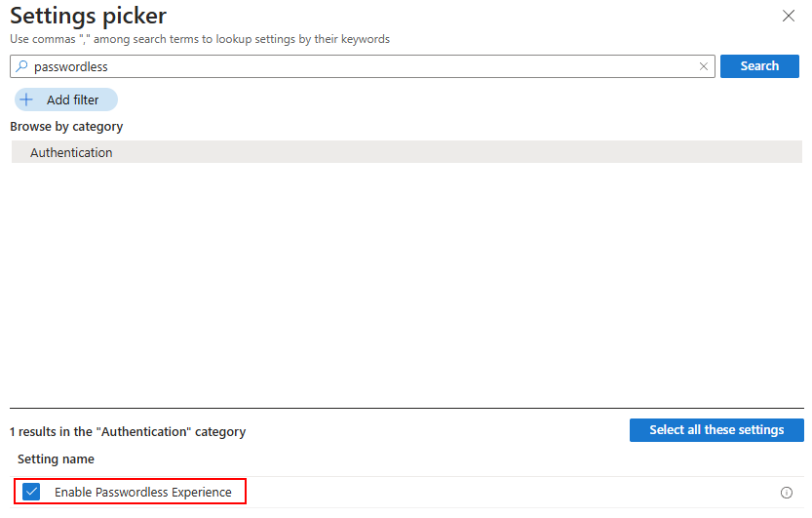Click the Browse by category heading
The width and height of the screenshot is (812, 518).
pyautogui.click(x=66, y=127)
